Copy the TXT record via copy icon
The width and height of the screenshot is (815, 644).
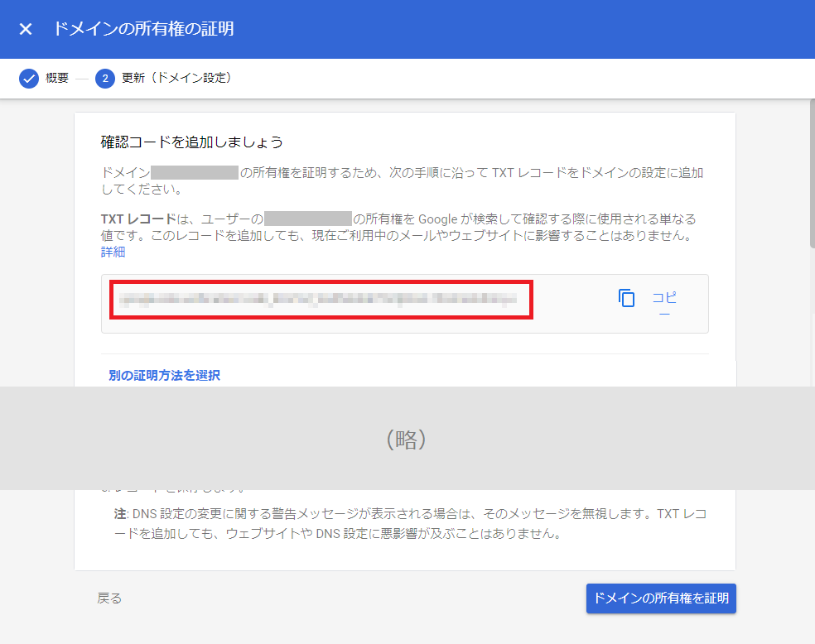(x=627, y=298)
